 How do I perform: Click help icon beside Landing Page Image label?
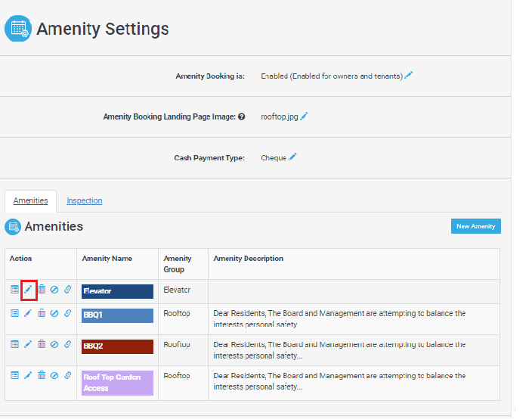coord(242,117)
